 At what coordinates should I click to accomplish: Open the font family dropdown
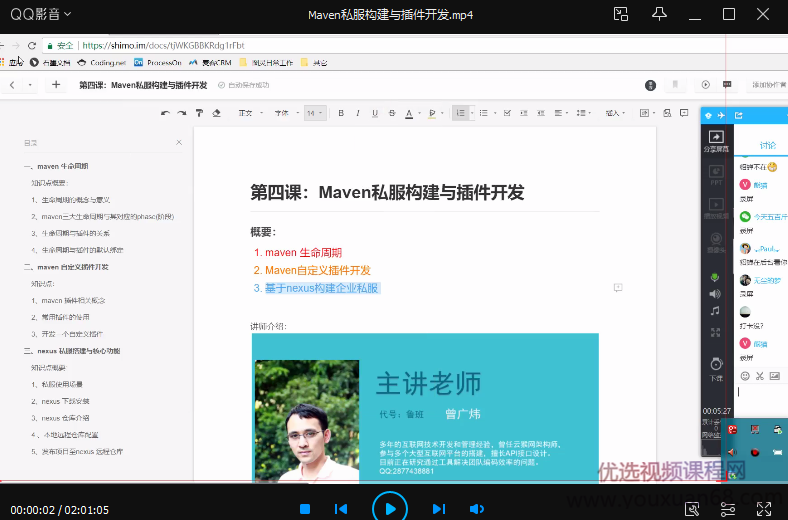[x=286, y=113]
